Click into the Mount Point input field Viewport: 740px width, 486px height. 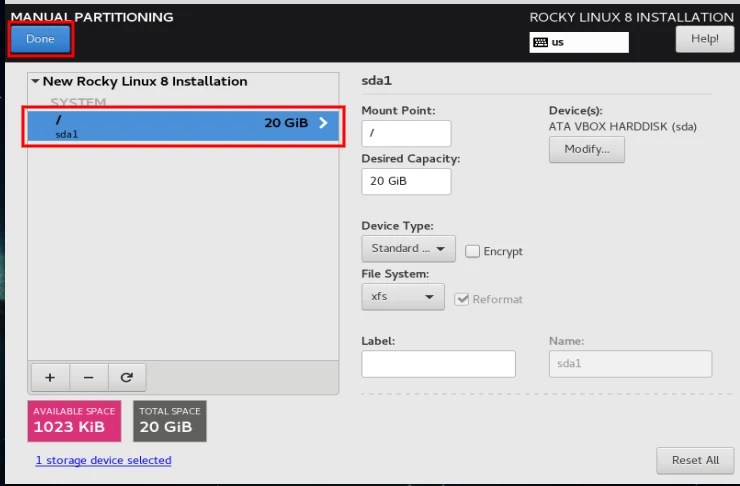pyautogui.click(x=406, y=134)
